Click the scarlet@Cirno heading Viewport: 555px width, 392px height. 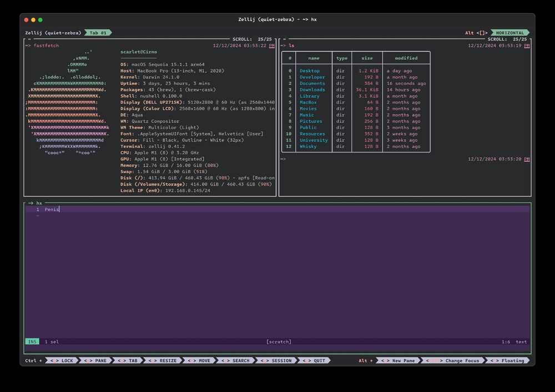pos(138,52)
